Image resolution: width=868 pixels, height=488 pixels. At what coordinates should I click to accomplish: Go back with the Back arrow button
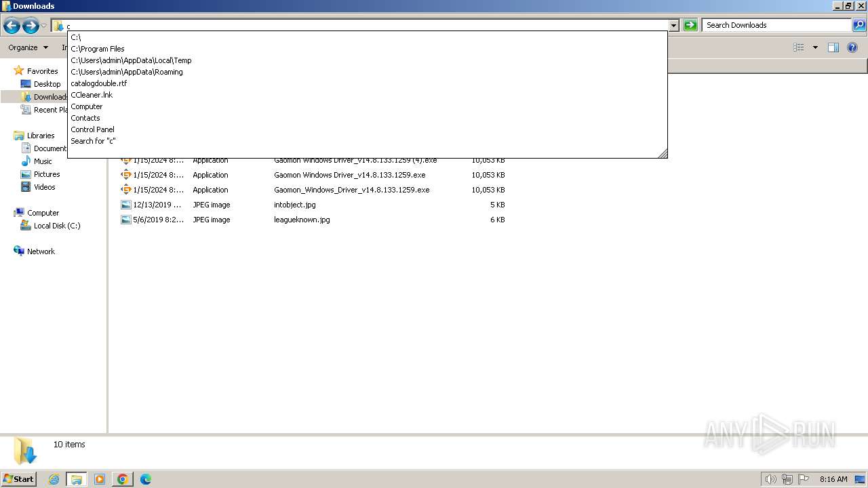point(12,26)
